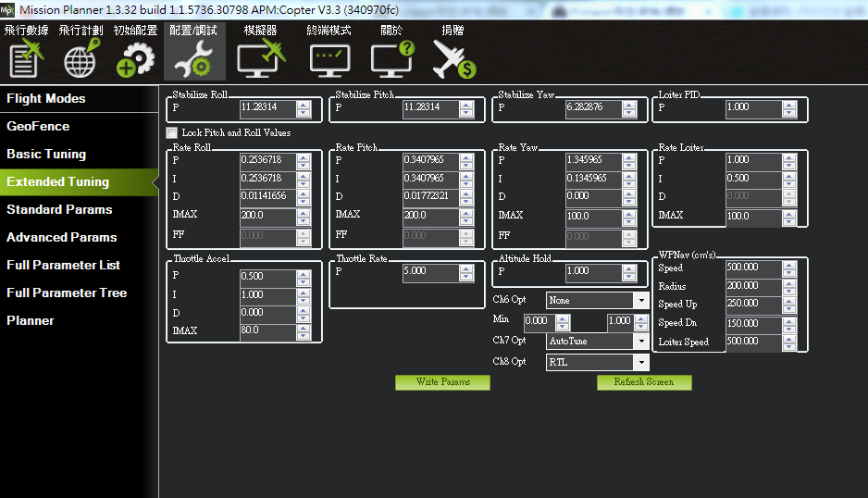Select Flight Modes in sidebar

[x=80, y=99]
